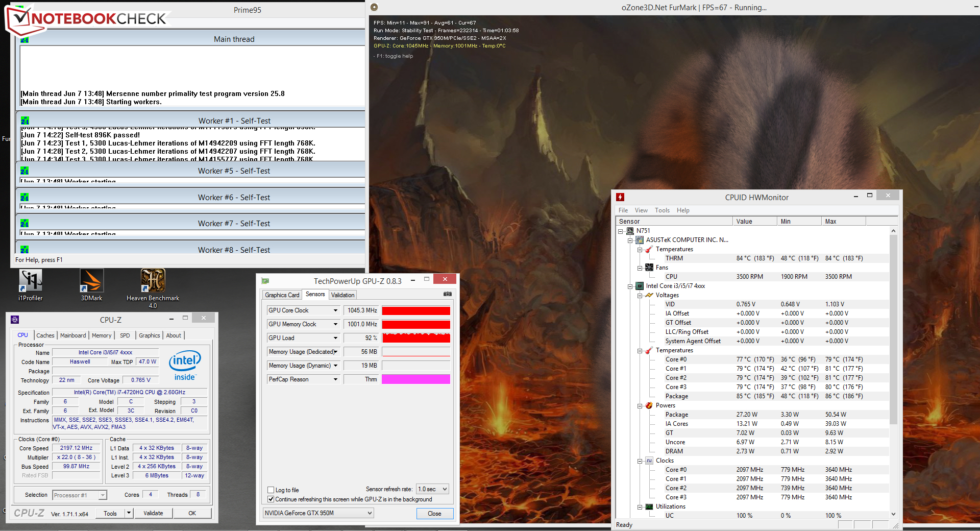
Task: Click the Worker #6 window icon
Action: [24, 198]
